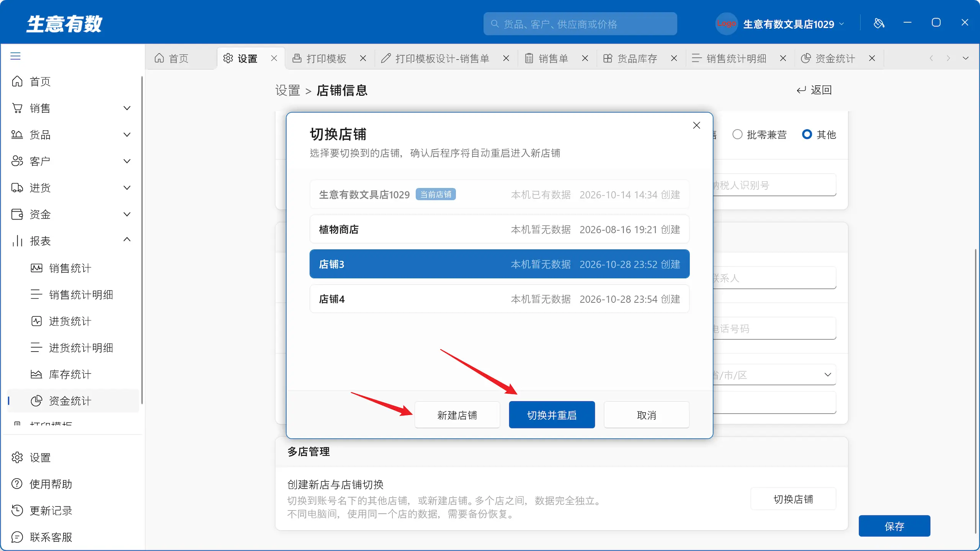The image size is (980, 551).
Task: Focus the search box for 货品、客户
Action: (580, 24)
